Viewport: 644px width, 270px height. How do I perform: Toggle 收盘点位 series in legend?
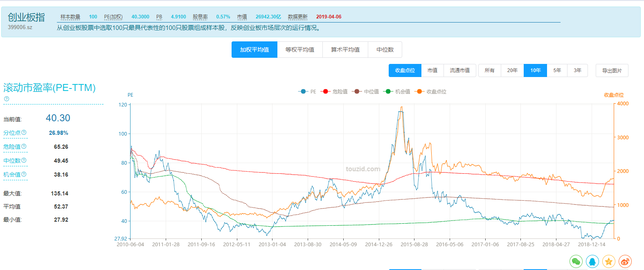pos(431,91)
